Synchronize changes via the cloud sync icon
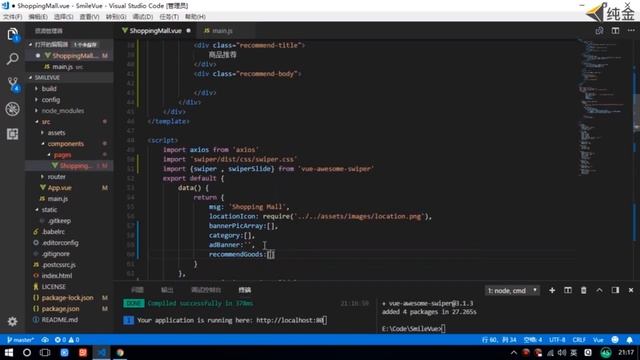 45,340
